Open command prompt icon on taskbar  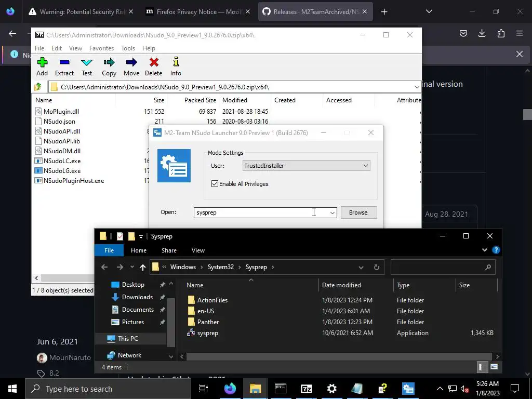click(281, 389)
